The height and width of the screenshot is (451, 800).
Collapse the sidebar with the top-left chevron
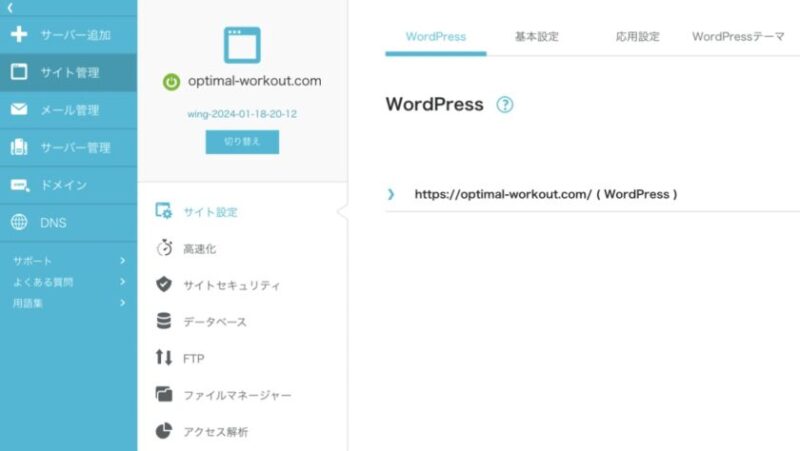coord(10,7)
